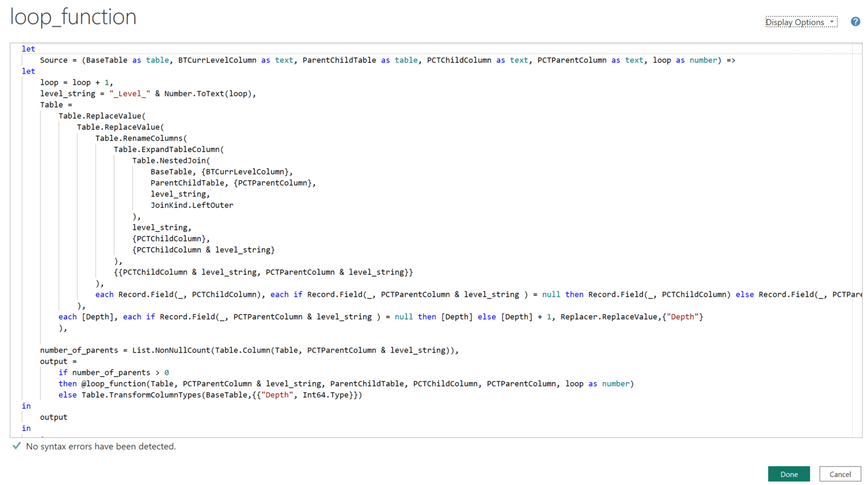
Task: Click the Cancel button
Action: click(840, 474)
